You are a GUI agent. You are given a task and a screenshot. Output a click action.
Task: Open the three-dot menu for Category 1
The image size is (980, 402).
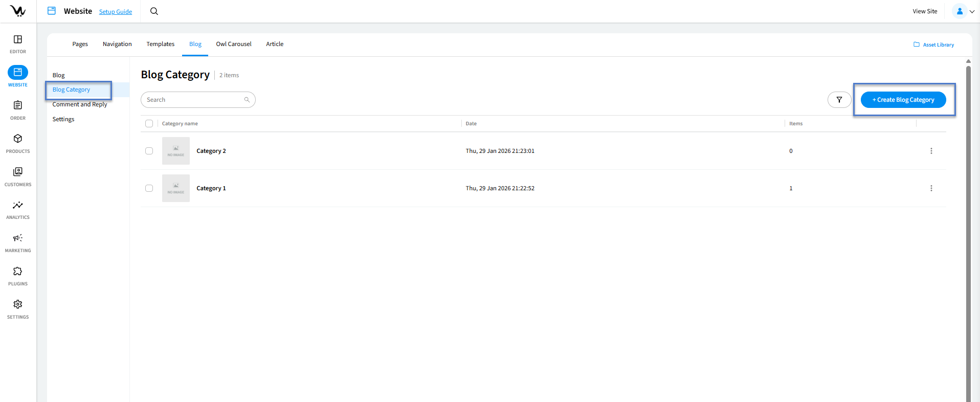[x=931, y=188]
